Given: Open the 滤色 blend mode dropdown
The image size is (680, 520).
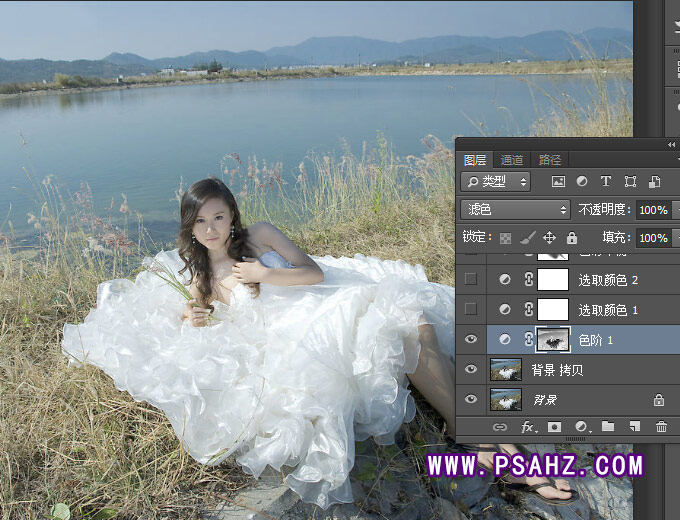Looking at the screenshot, I should (515, 210).
